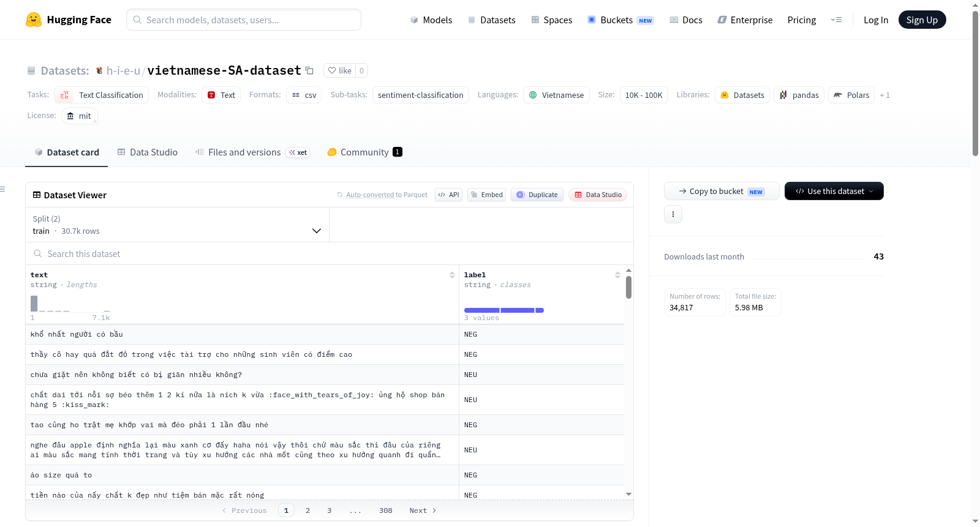The height and width of the screenshot is (527, 980).
Task: Show the +1 more libraries
Action: coord(884,95)
